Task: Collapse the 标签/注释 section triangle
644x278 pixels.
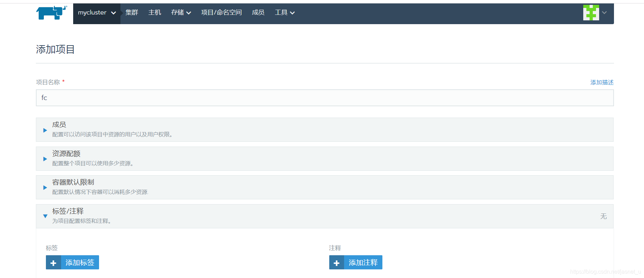Action: (x=45, y=216)
